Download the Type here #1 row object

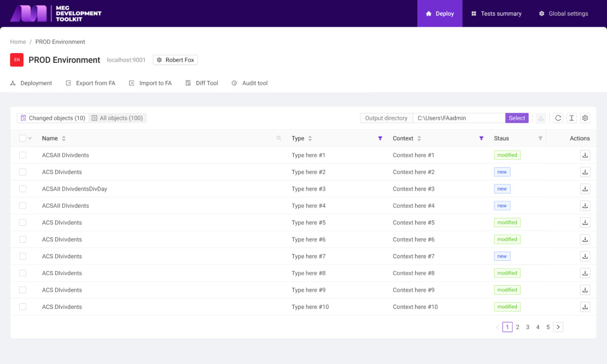pyautogui.click(x=585, y=155)
